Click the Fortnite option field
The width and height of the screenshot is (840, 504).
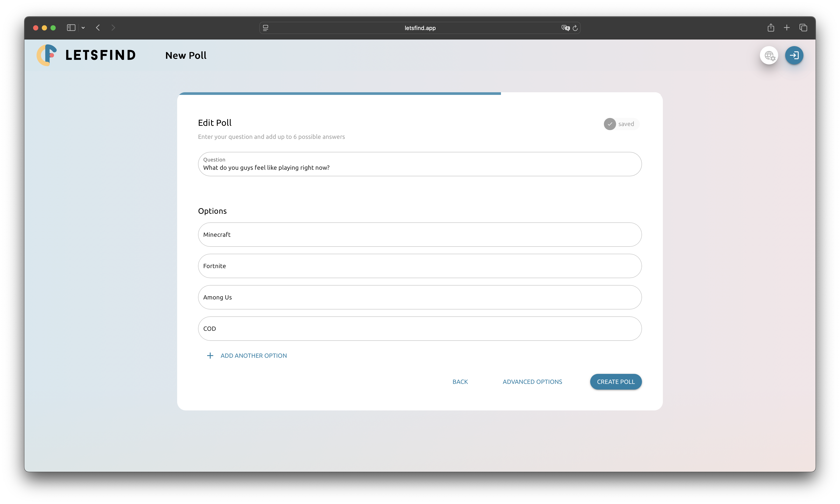pyautogui.click(x=420, y=266)
